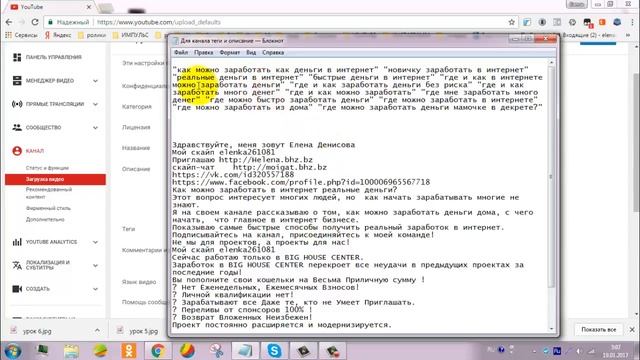Open download options for урок 6.jpg
Screen dimensions: 640x360
click(97, 331)
